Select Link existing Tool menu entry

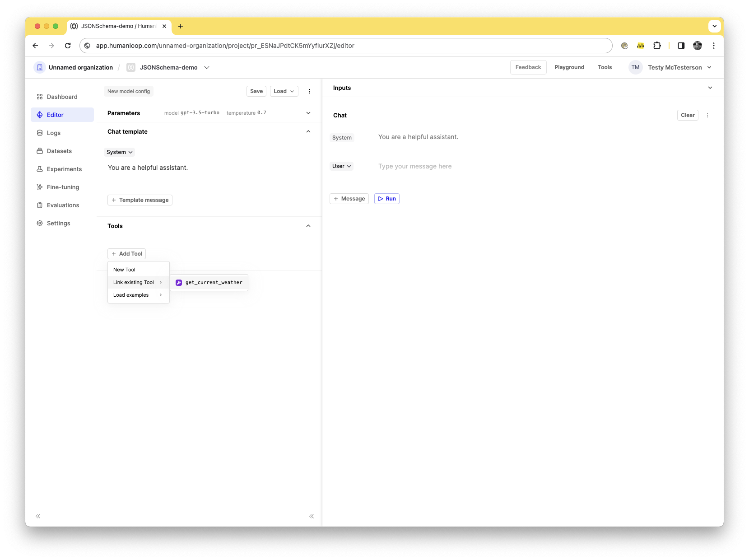pos(134,282)
